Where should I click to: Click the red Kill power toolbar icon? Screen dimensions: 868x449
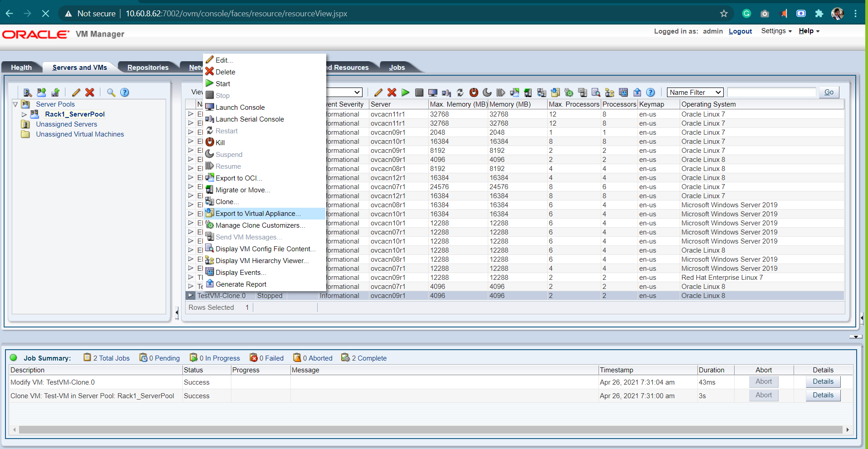474,93
